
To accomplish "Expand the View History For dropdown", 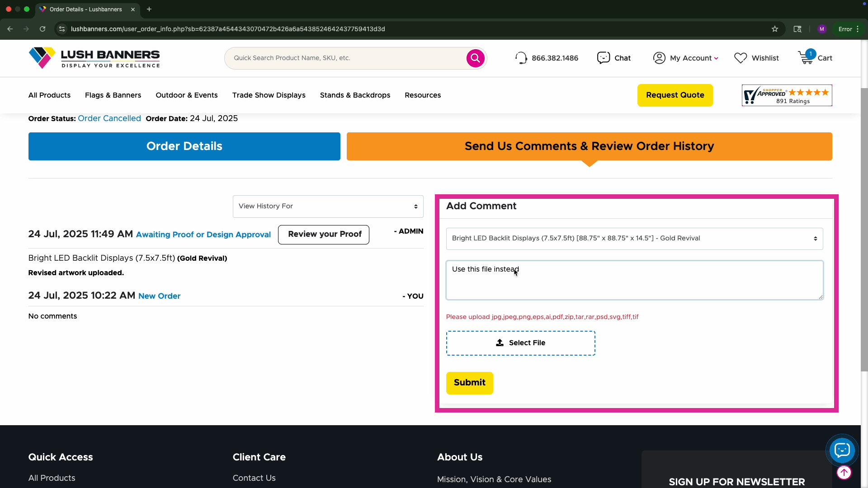I will [328, 206].
